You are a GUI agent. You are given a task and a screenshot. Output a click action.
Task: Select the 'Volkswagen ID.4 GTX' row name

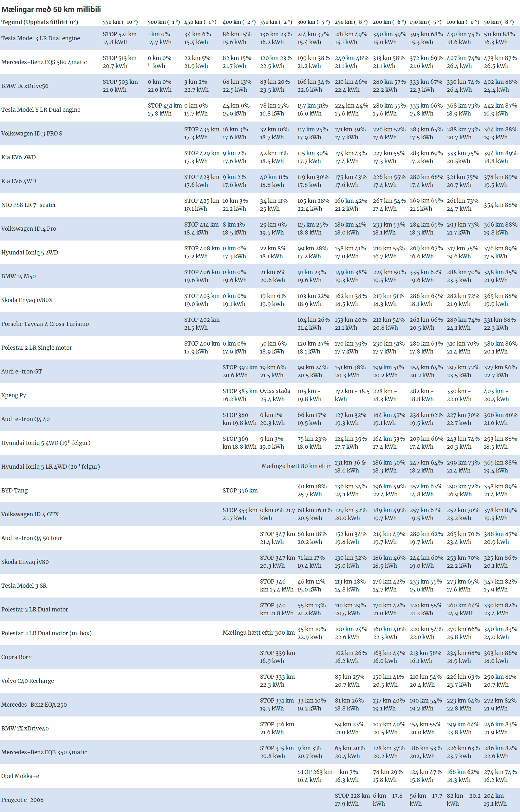click(30, 514)
